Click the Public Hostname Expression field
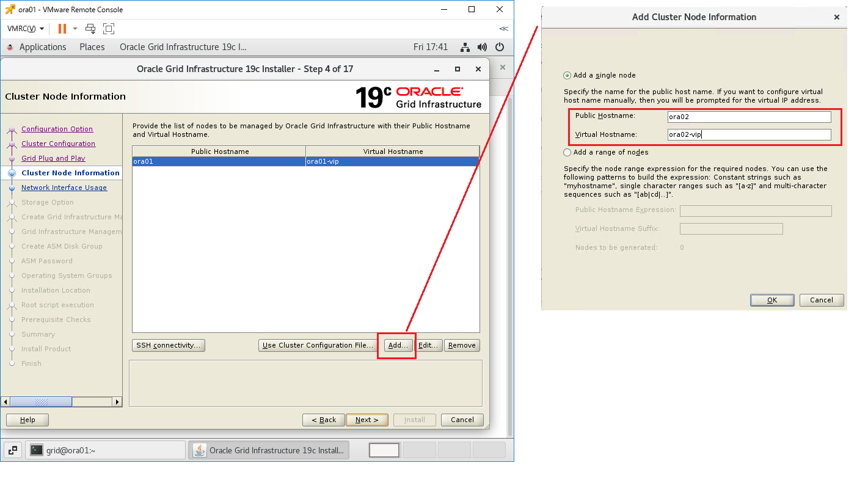The height and width of the screenshot is (493, 868). pyautogui.click(x=756, y=211)
